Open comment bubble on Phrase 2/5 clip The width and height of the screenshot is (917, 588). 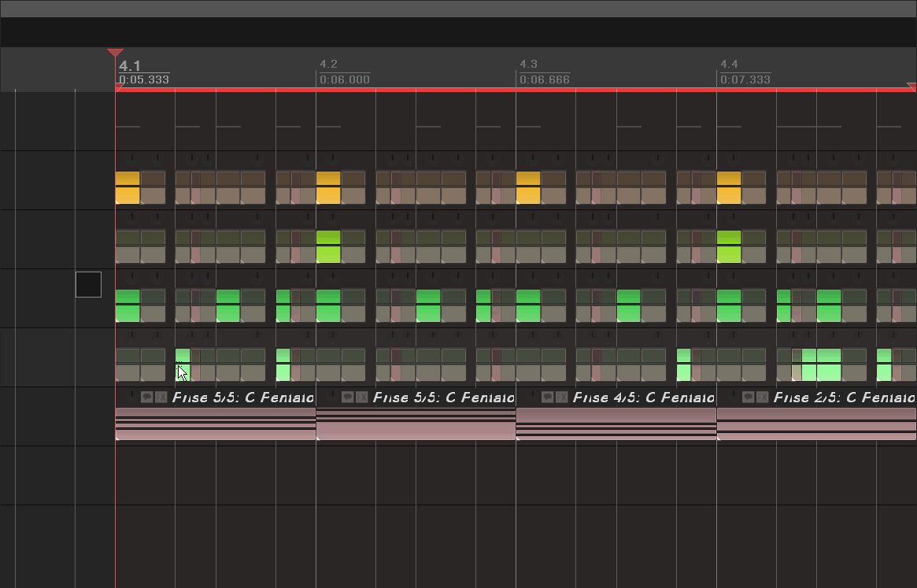pos(748,398)
